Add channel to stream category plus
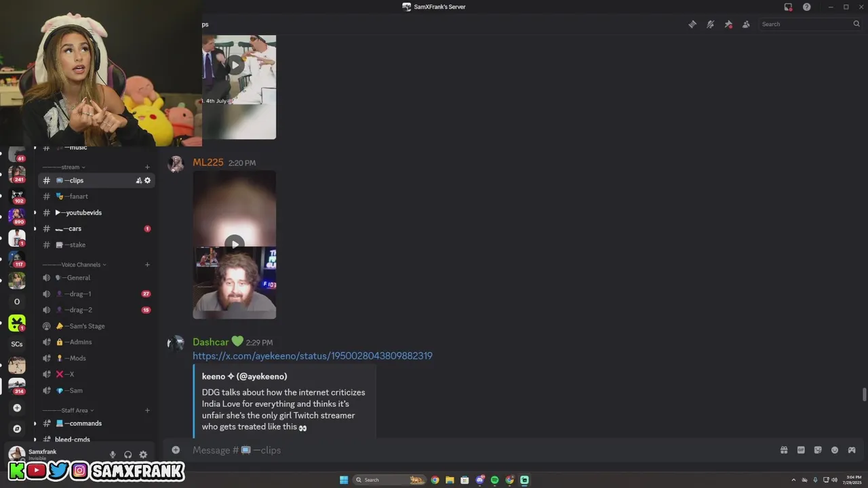Screen dimensions: 868x488 147,167
